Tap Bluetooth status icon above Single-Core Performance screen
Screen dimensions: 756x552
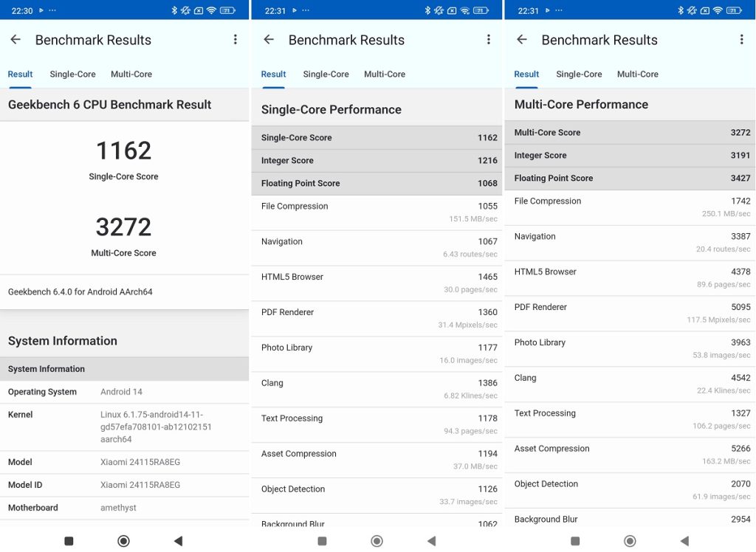pos(427,10)
